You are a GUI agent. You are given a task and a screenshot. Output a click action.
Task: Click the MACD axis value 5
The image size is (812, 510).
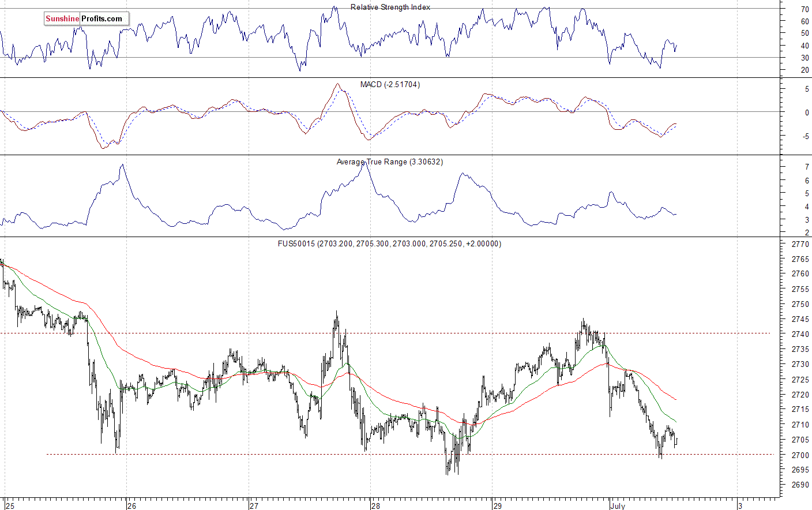pyautogui.click(x=807, y=90)
